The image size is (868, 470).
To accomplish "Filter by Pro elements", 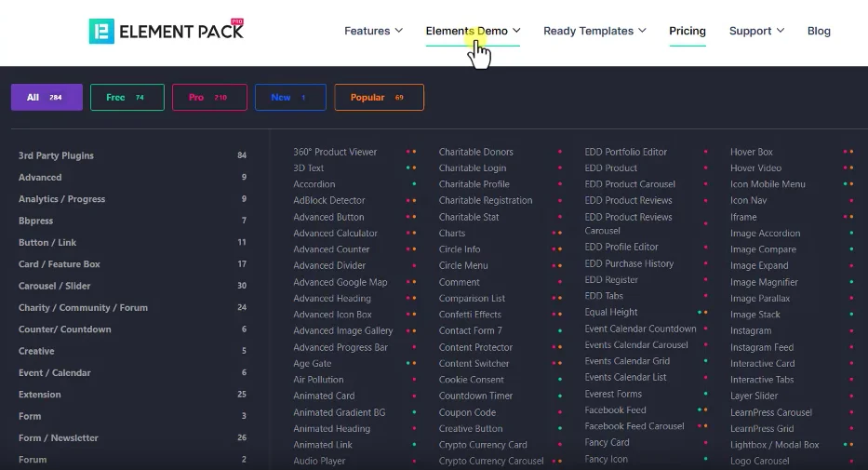I will (x=209, y=98).
